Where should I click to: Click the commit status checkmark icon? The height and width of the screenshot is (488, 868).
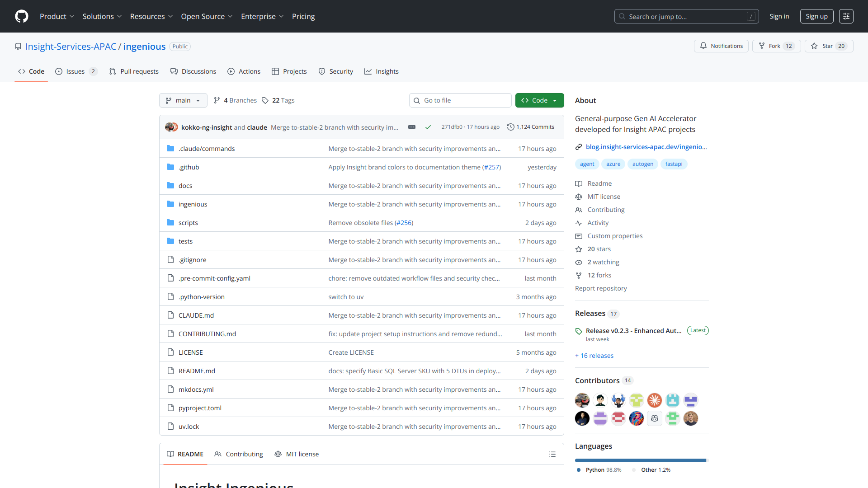(x=428, y=127)
